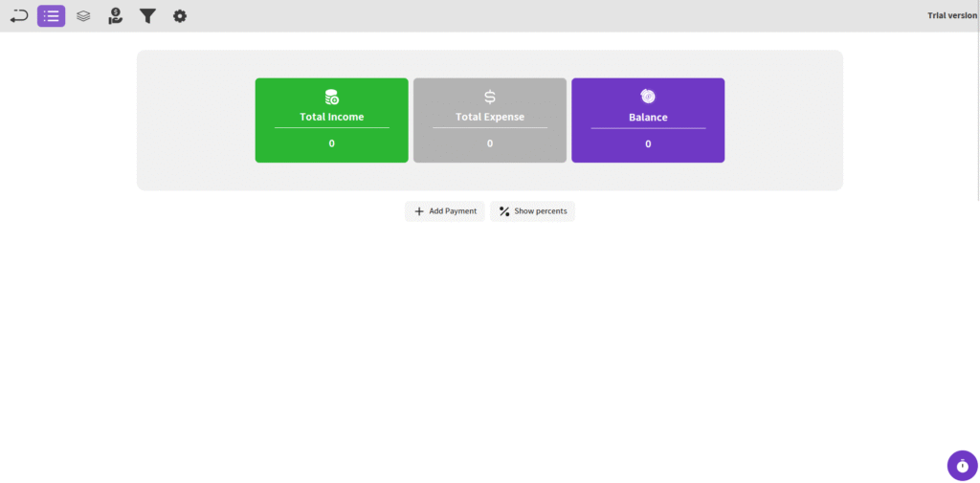
Task: Click the back arrow icon
Action: click(19, 15)
